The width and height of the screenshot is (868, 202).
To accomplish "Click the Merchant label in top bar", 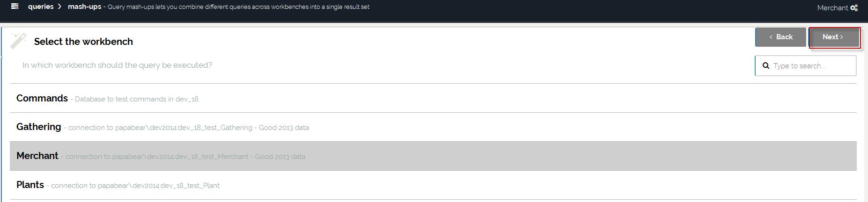I will (x=832, y=8).
